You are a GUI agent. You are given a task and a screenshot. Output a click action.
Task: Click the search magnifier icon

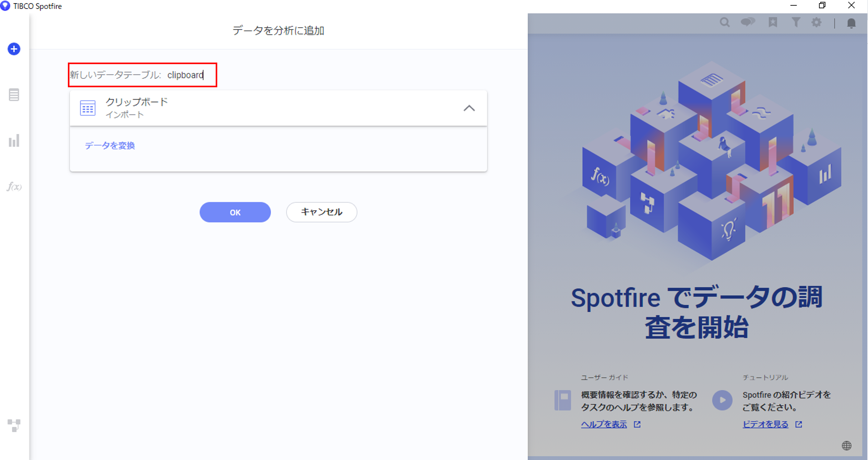click(x=725, y=22)
